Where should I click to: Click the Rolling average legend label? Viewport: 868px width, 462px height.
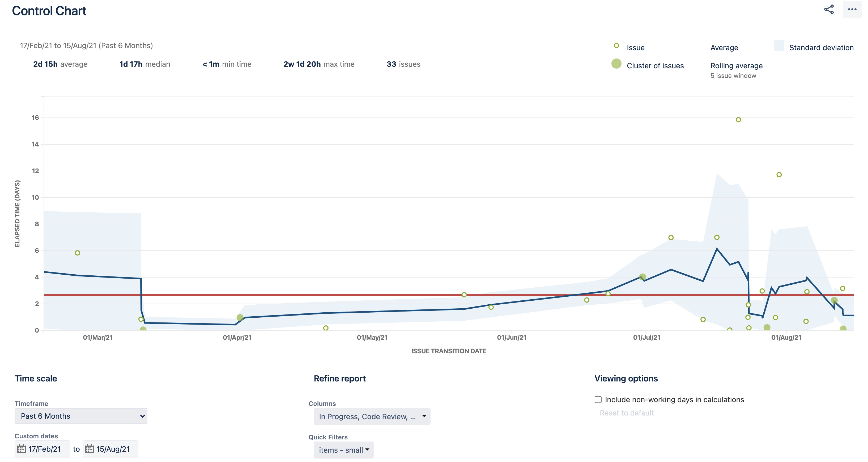coord(736,66)
